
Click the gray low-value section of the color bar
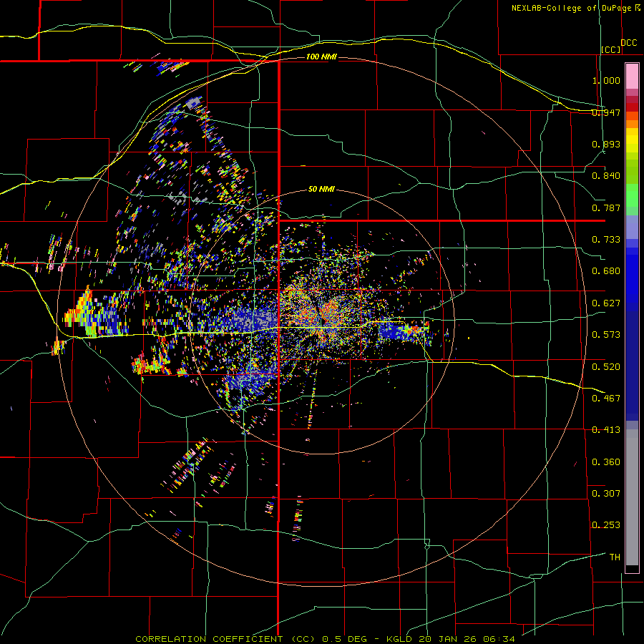point(632,497)
